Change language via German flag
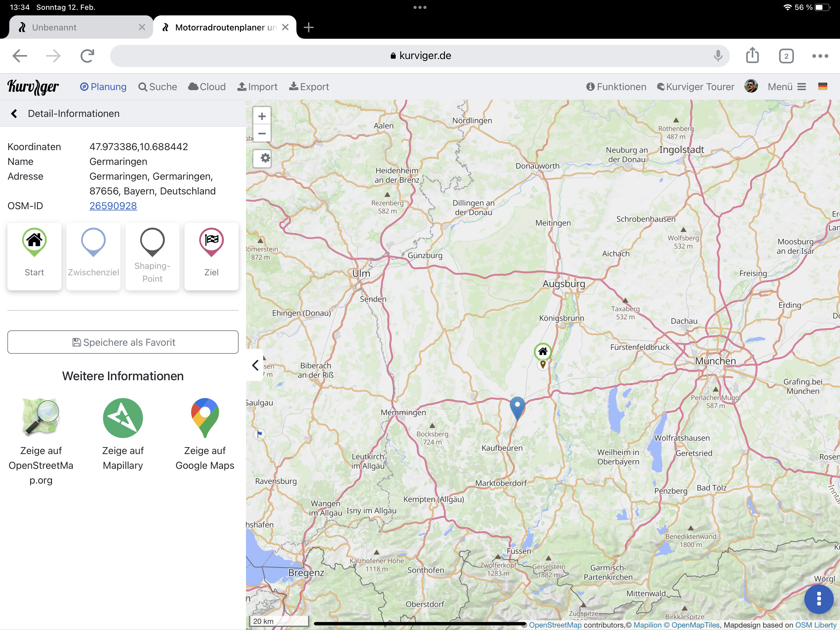This screenshot has height=630, width=840. tap(822, 87)
